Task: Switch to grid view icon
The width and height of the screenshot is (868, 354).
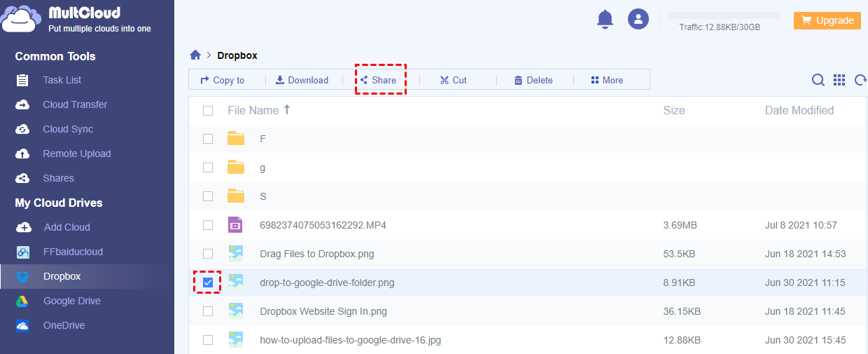Action: 839,80
